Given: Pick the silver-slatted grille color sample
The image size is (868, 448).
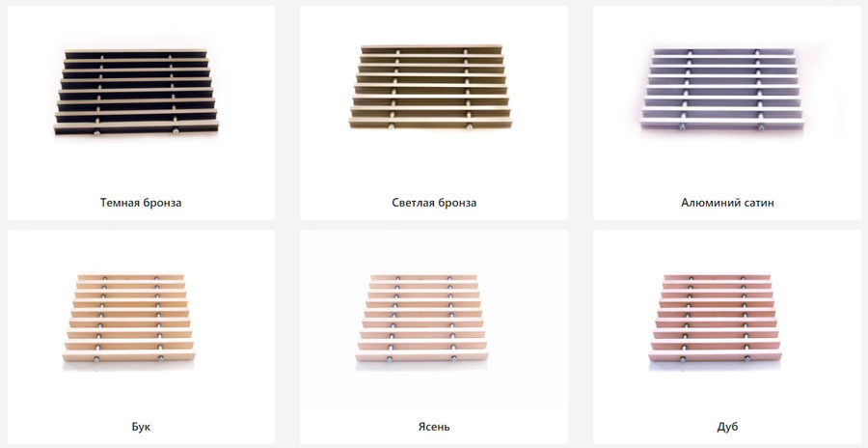Looking at the screenshot, I should click(x=722, y=89).
